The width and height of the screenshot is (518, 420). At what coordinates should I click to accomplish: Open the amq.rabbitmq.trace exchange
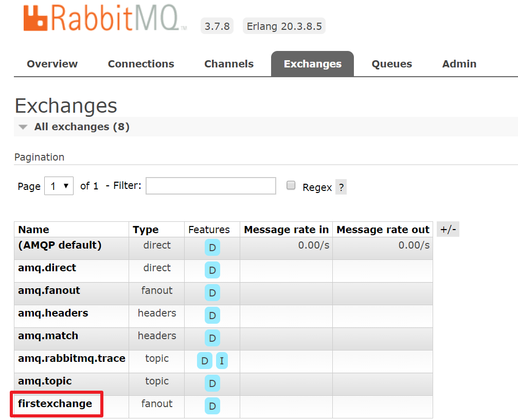pyautogui.click(x=72, y=359)
